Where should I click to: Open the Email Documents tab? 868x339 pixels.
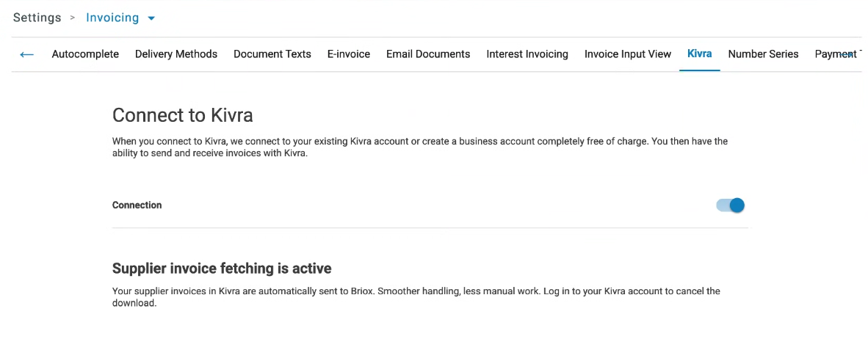pyautogui.click(x=428, y=54)
